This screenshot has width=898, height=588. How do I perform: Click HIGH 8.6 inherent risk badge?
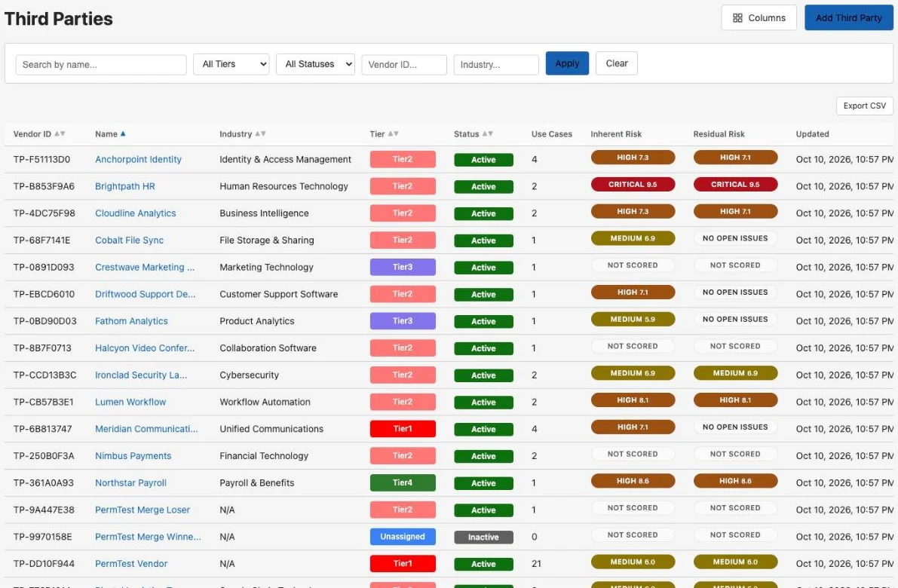click(633, 481)
